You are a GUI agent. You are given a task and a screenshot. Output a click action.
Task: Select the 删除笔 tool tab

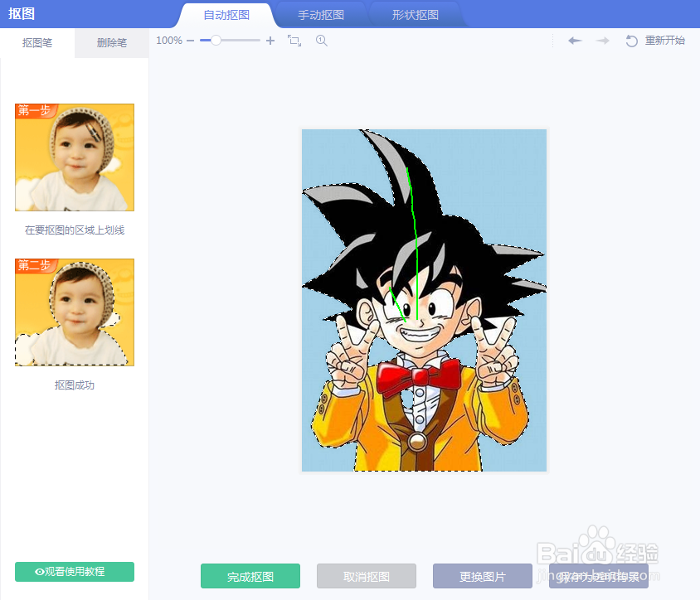pos(112,43)
